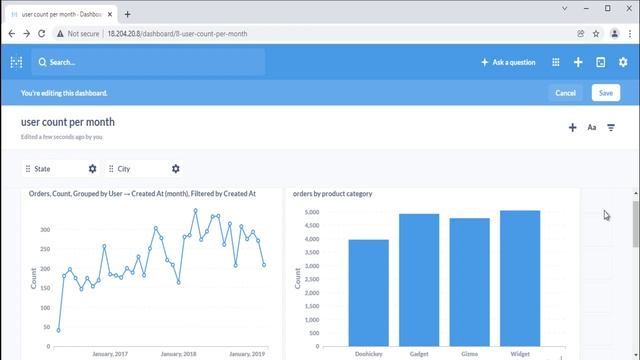
Task: Click the Widget bar in the chart
Action: pos(520,278)
